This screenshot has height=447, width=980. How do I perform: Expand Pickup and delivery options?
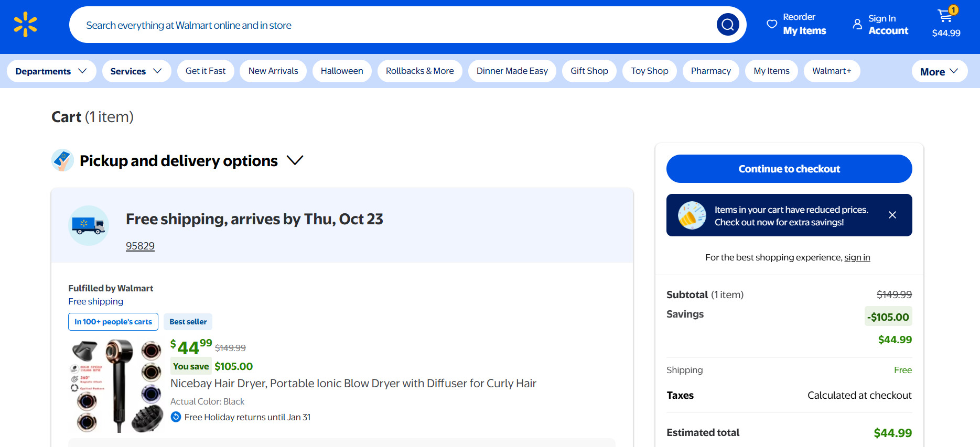[295, 160]
